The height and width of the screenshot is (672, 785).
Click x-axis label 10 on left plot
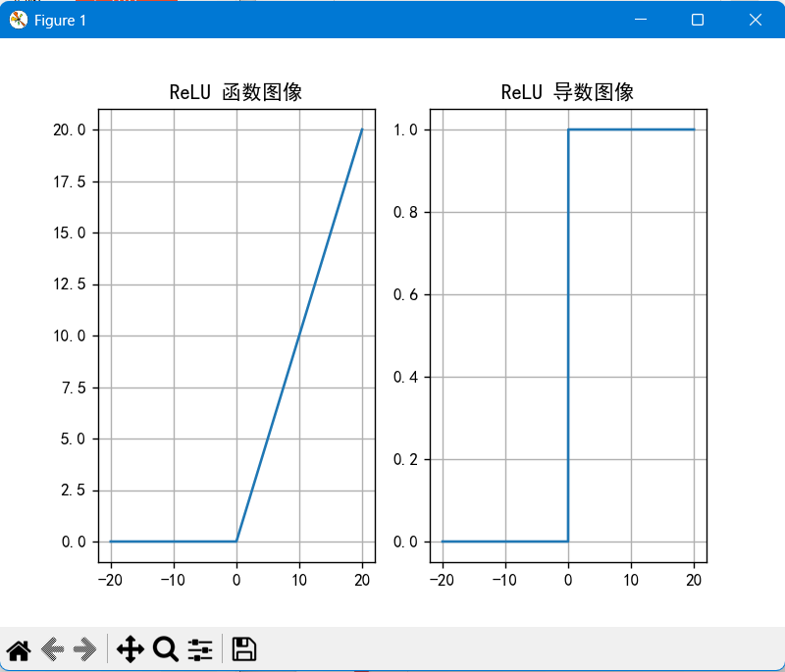point(299,580)
